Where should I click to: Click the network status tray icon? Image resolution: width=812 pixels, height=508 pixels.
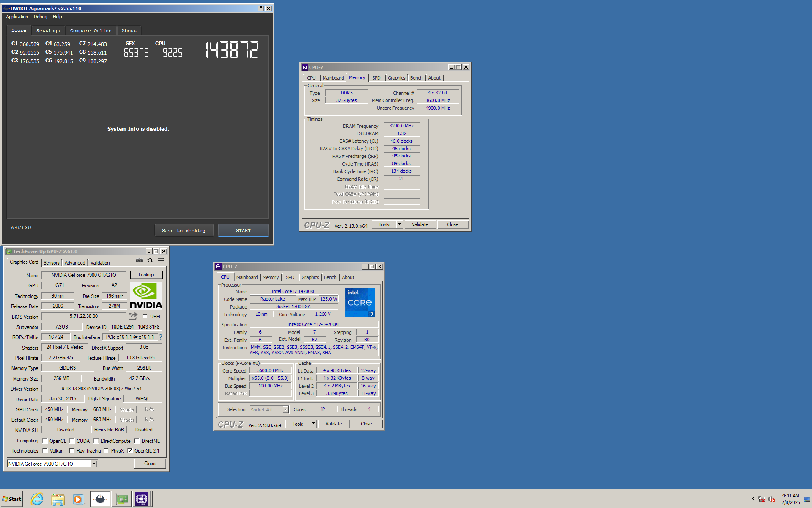tap(762, 500)
